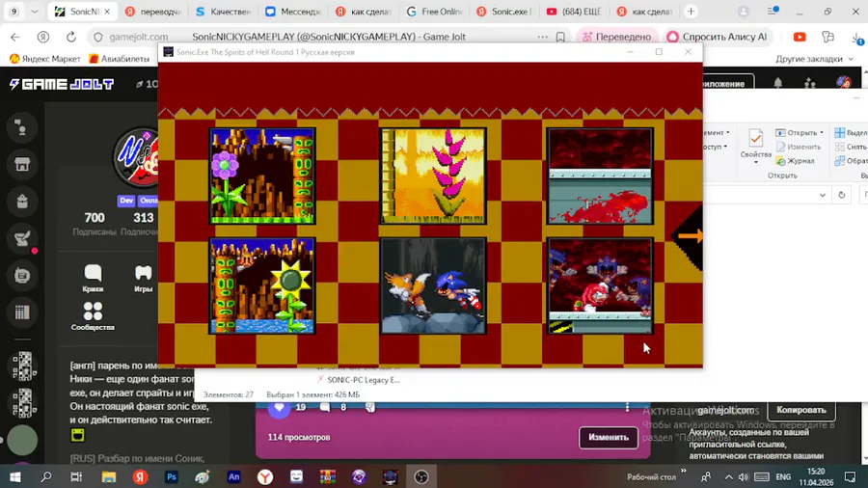
Task: Switch the ENG input language indicator
Action: click(783, 477)
